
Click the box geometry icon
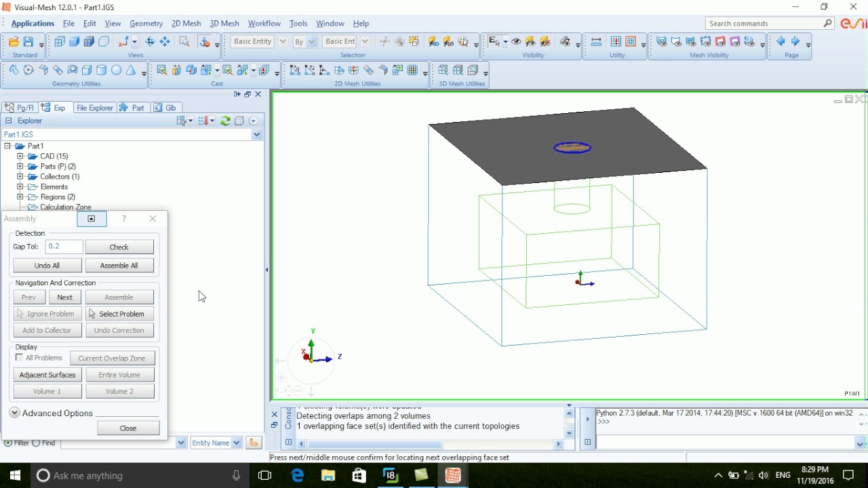point(87,70)
